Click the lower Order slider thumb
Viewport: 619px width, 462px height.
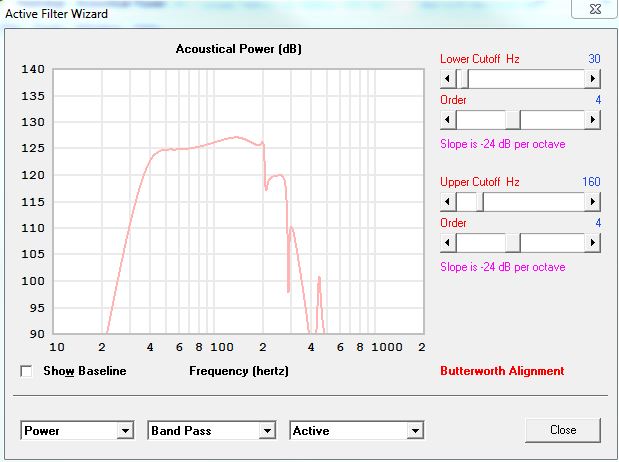(x=513, y=119)
